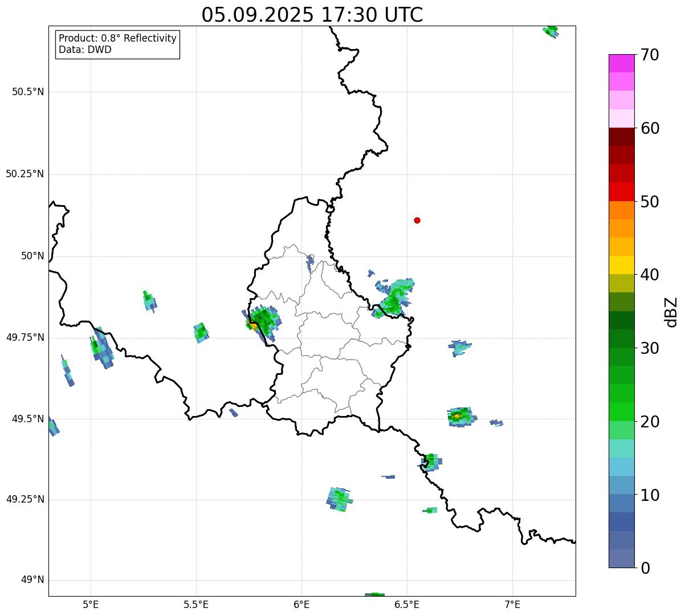The width and height of the screenshot is (685, 616).
Task: Click the Product: 0.8° Reflectivity text
Action: pyautogui.click(x=117, y=38)
